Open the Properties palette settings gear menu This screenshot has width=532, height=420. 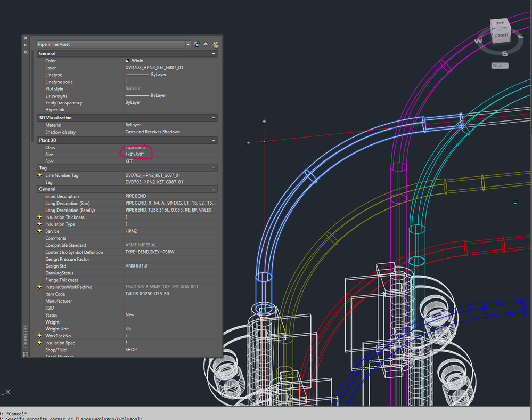(26, 52)
